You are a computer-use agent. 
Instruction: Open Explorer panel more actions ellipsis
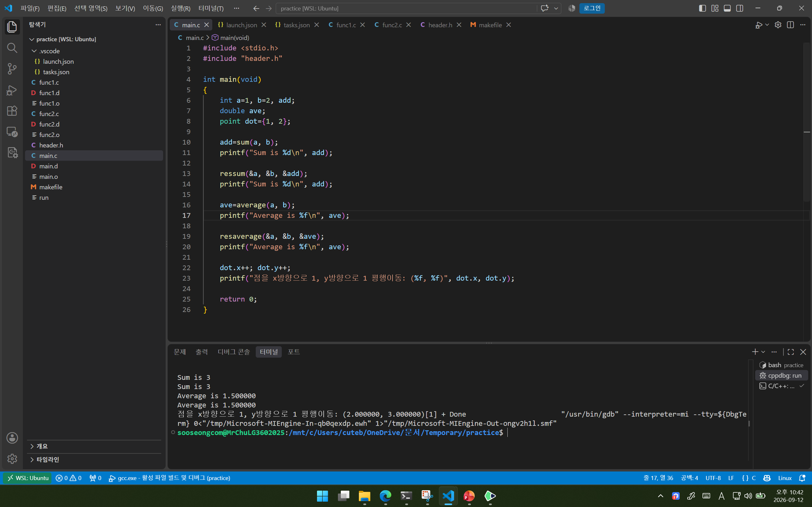coord(158,25)
